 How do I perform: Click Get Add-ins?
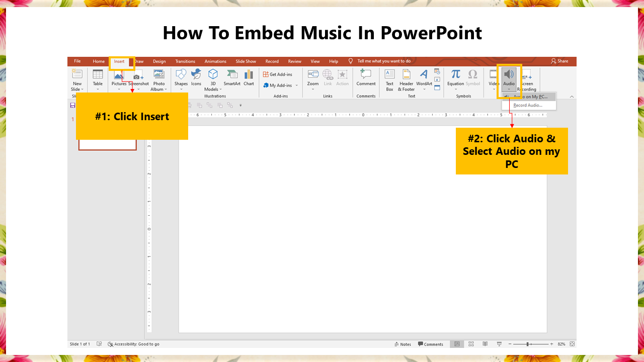(x=278, y=74)
